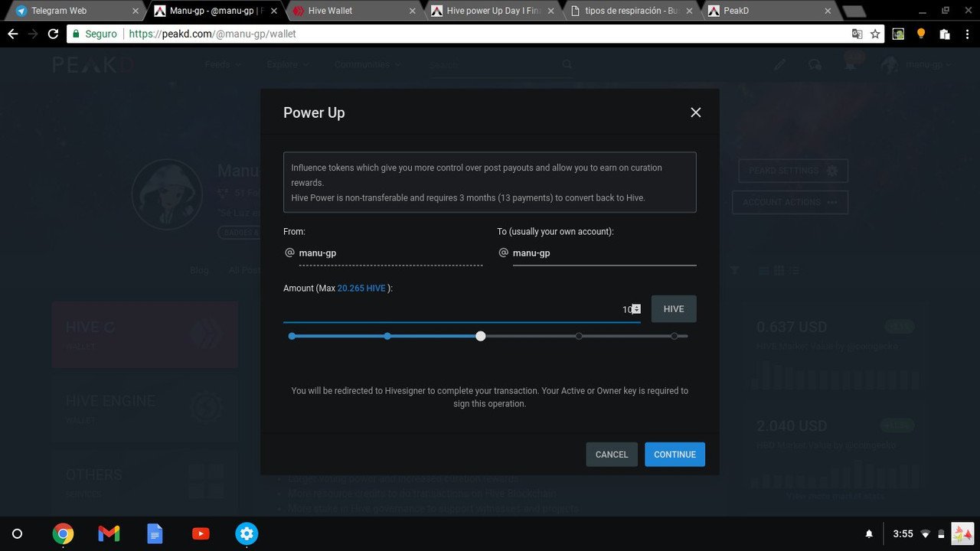Image resolution: width=980 pixels, height=551 pixels.
Task: Set slider to the second stop
Action: [x=387, y=336]
